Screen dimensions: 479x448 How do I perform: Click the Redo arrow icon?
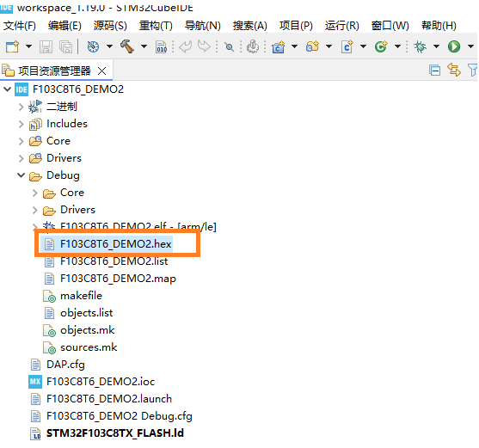[x=204, y=46]
